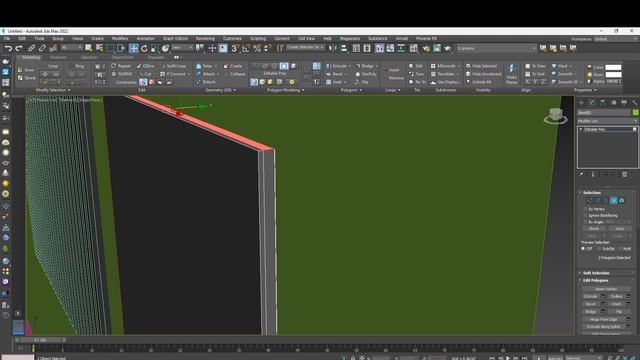Enable the By Angle checkbox

tap(585, 222)
